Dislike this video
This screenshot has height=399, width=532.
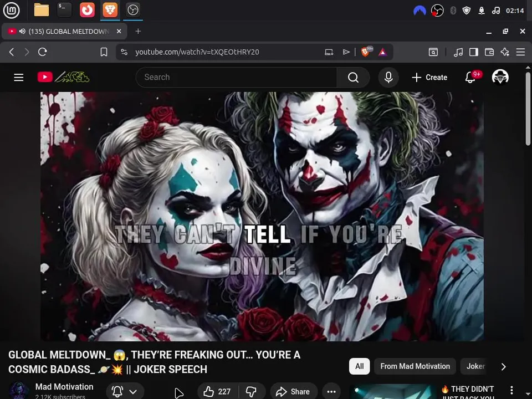click(x=252, y=392)
